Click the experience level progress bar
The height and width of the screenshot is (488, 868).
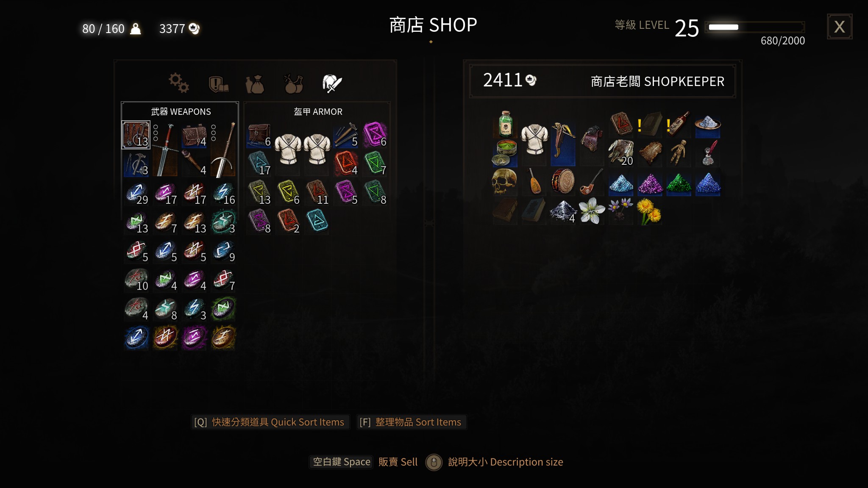click(755, 27)
